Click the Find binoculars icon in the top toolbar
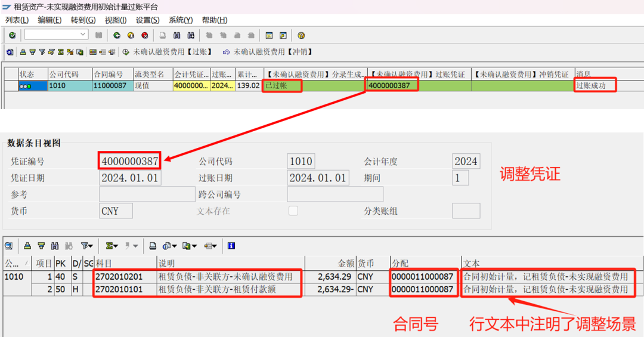 [177, 35]
